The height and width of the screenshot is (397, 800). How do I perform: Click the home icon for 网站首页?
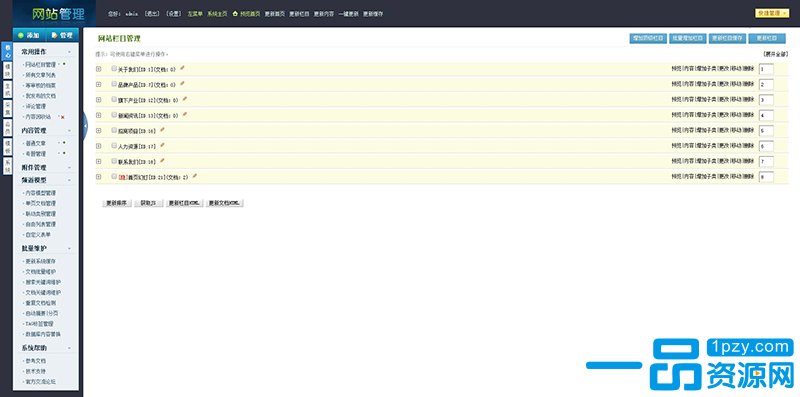235,14
